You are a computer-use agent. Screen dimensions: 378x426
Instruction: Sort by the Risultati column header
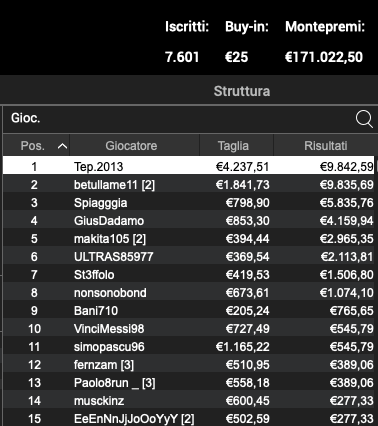click(326, 145)
